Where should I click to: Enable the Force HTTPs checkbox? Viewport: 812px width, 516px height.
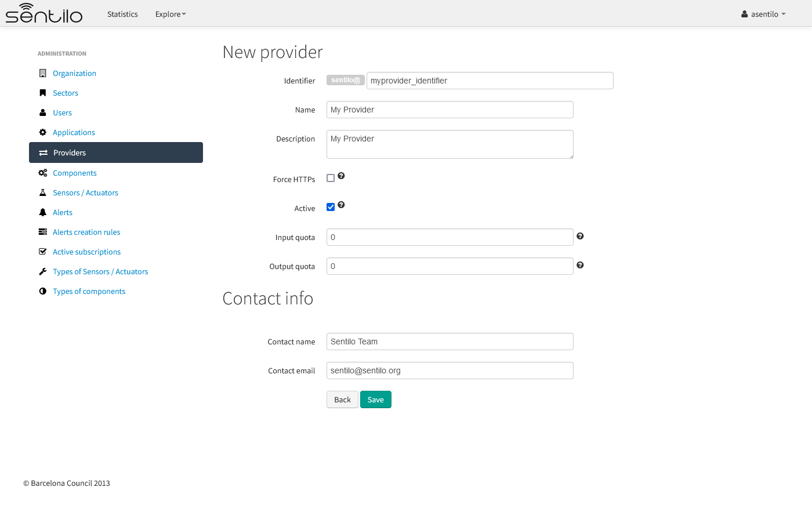pos(331,178)
